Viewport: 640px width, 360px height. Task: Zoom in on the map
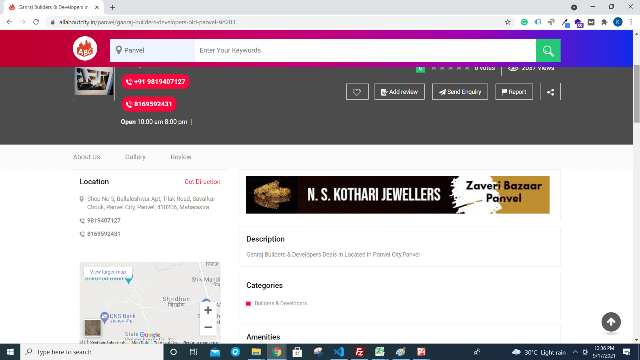(x=208, y=310)
